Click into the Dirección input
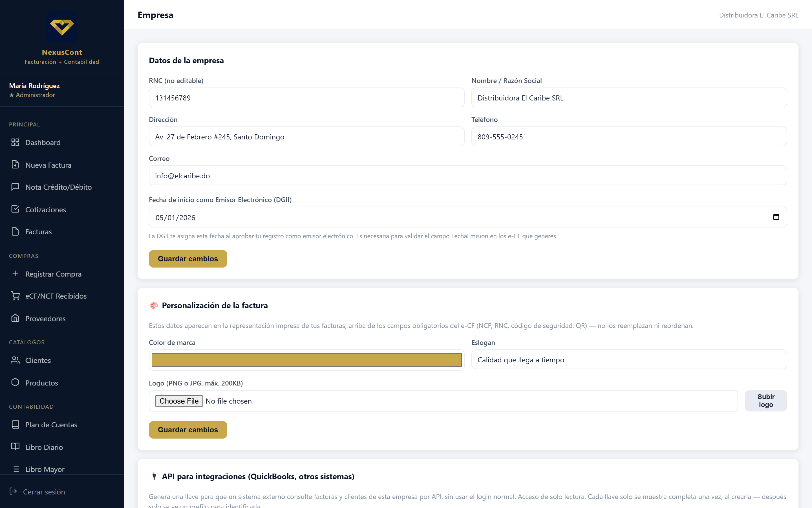The height and width of the screenshot is (508, 812). point(306,136)
